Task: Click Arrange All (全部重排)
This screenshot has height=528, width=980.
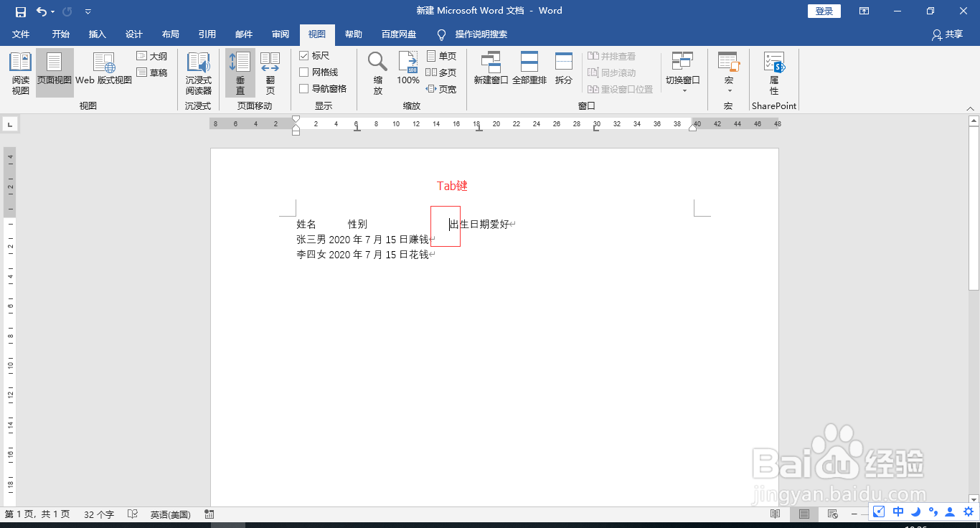Action: click(529, 70)
